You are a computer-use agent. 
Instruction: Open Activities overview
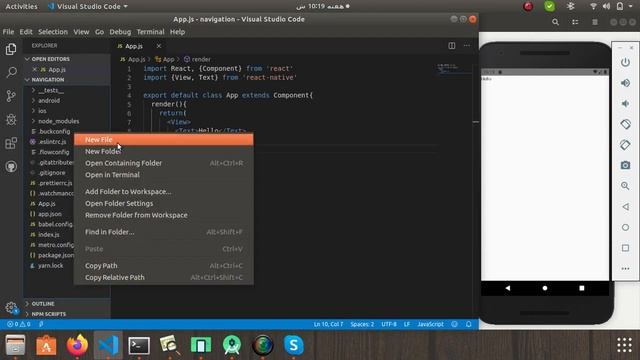pos(21,7)
